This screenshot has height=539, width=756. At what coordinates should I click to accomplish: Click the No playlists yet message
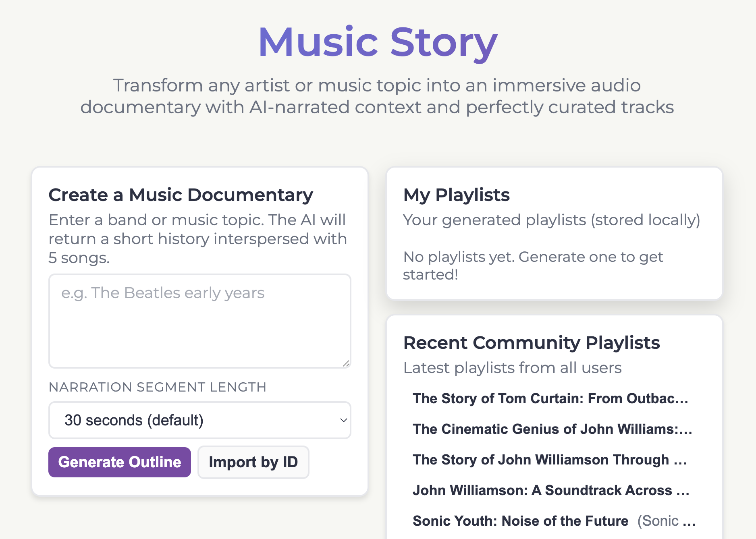533,265
